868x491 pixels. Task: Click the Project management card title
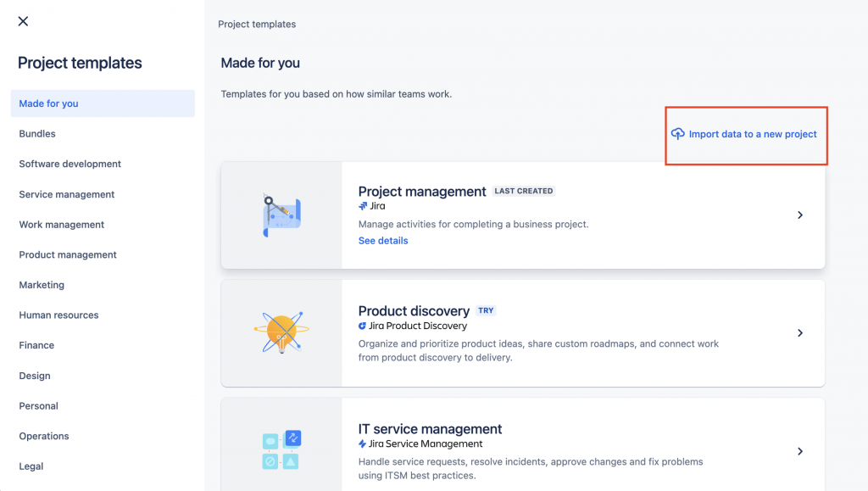422,192
